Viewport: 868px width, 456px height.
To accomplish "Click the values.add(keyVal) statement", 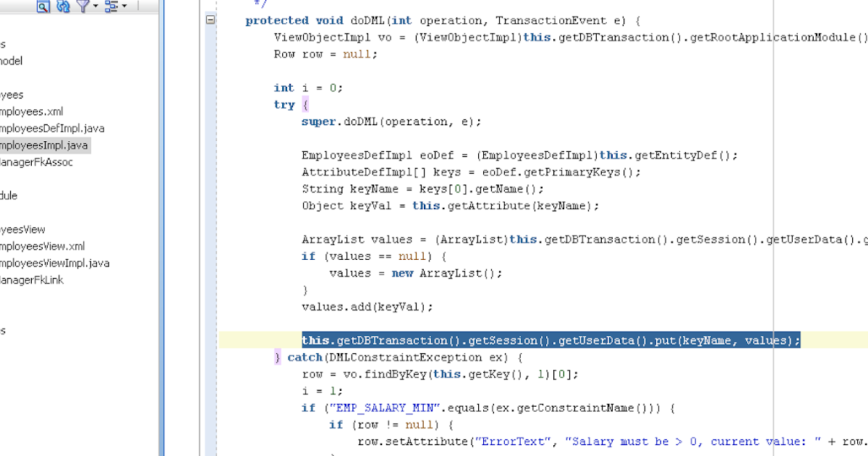I will 366,306.
